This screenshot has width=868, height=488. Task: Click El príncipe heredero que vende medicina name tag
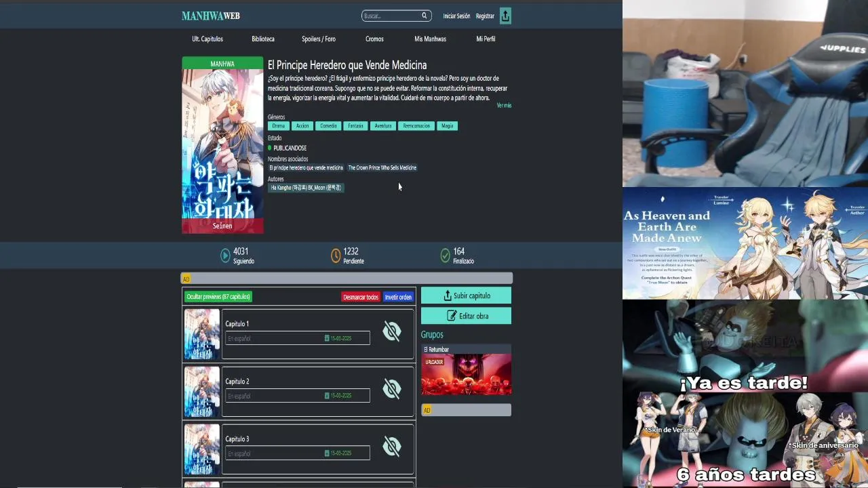306,168
